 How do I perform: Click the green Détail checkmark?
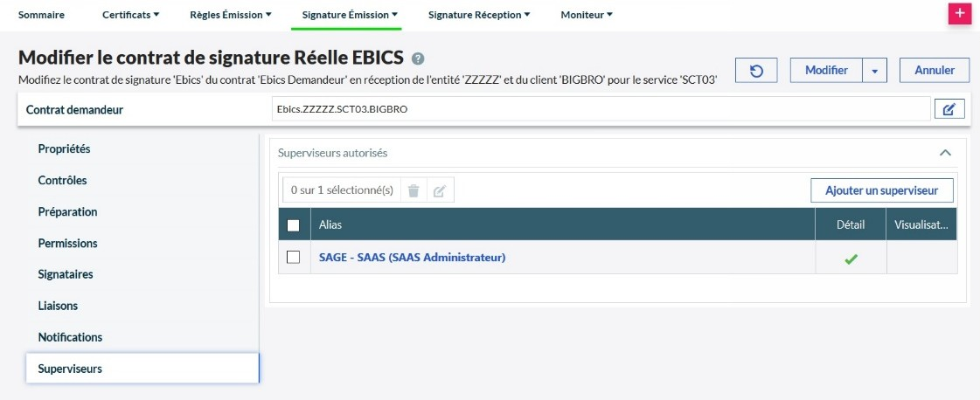(x=850, y=258)
